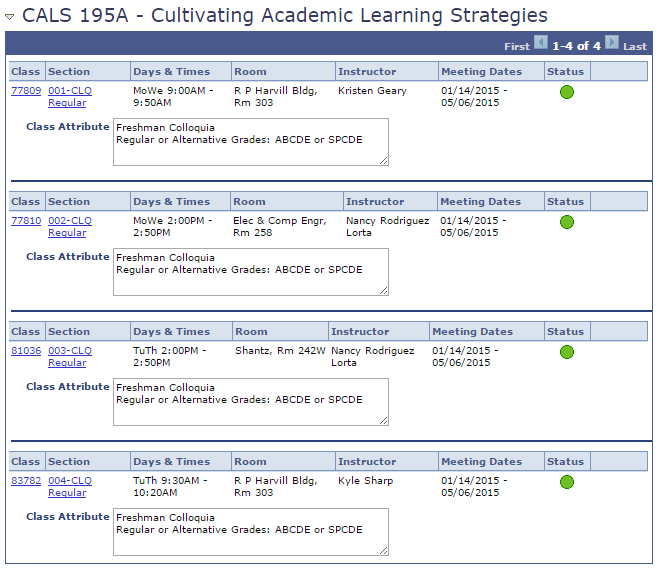Select section 002-CLQ Regular link
672x581 pixels.
click(69, 227)
